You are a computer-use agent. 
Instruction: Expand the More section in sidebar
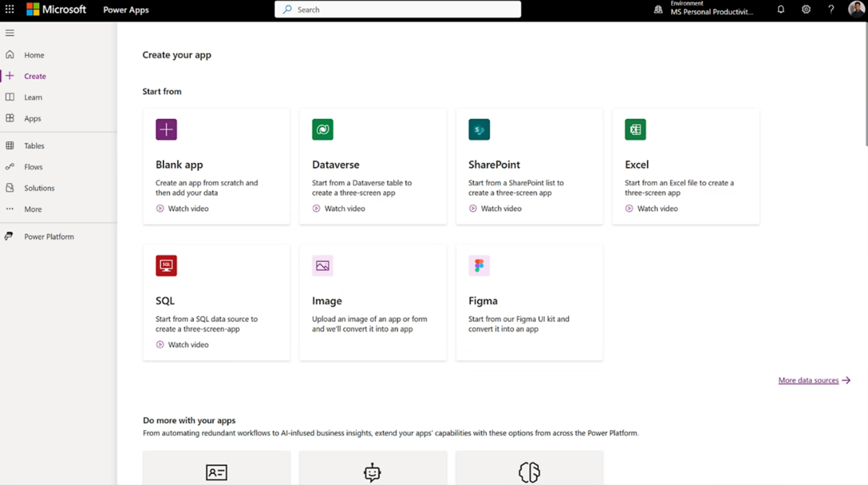pyautogui.click(x=33, y=209)
